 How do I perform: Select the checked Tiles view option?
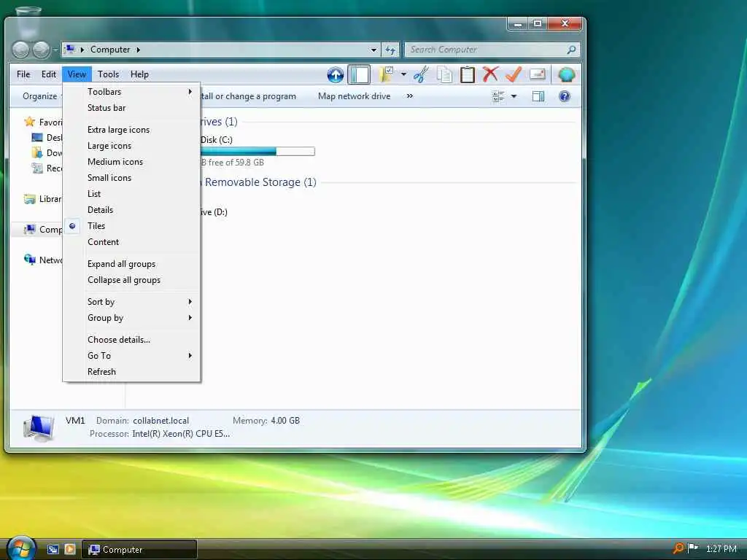[x=131, y=226]
